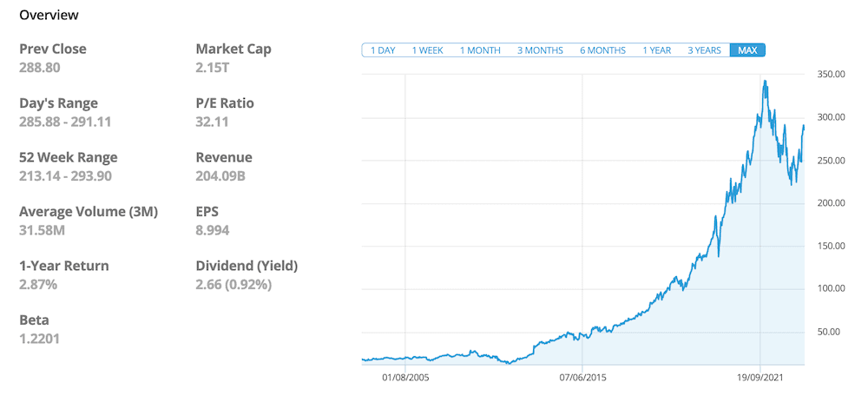The width and height of the screenshot is (868, 396).
Task: Click the Overview section heading
Action: (49, 15)
